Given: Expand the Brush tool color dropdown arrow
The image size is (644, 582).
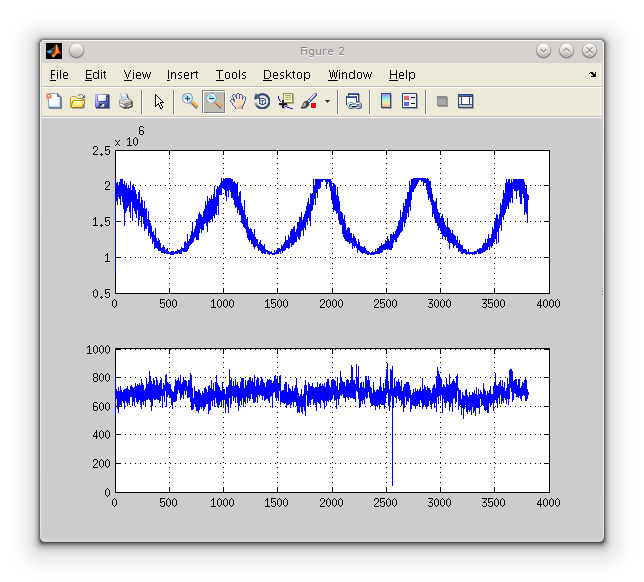Looking at the screenshot, I should [x=327, y=101].
